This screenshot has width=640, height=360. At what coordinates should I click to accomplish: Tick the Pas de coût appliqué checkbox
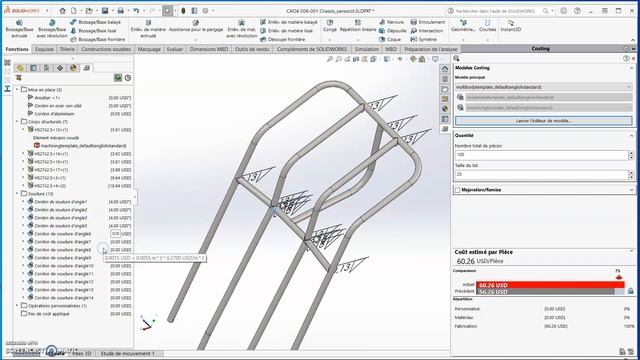point(24,313)
